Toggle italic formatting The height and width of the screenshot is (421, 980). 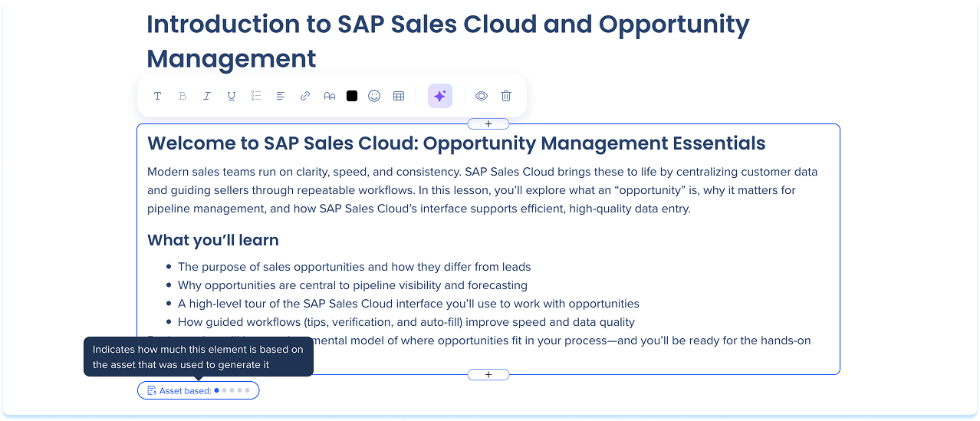[x=207, y=96]
